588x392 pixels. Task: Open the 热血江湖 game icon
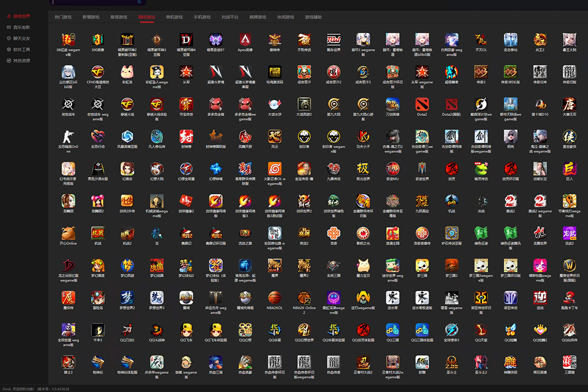click(x=216, y=362)
